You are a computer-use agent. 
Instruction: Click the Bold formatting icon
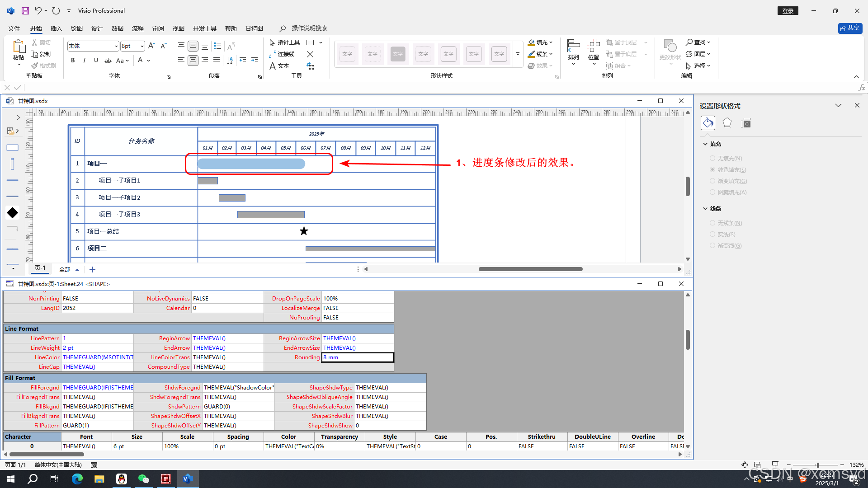click(x=73, y=60)
